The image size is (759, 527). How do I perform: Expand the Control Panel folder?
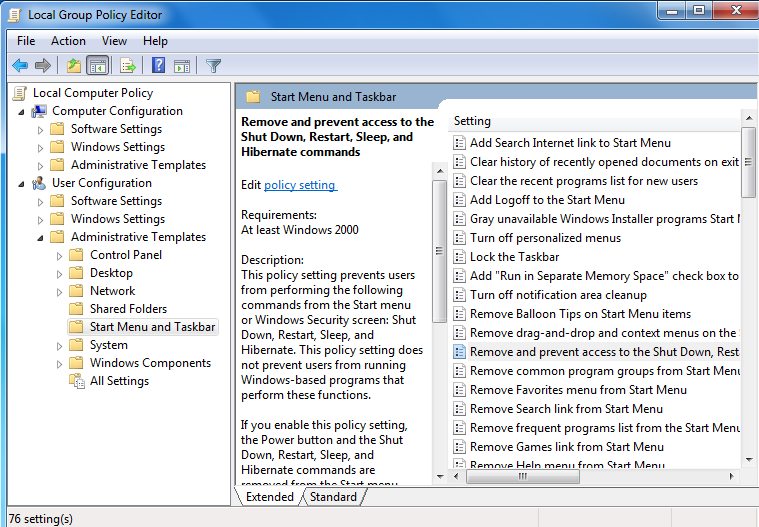[60, 256]
